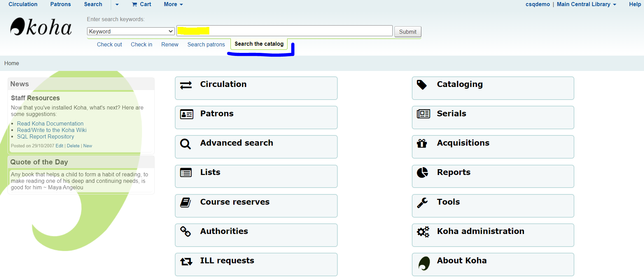This screenshot has height=279, width=644.
Task: Open the Authorities module
Action: (x=256, y=235)
